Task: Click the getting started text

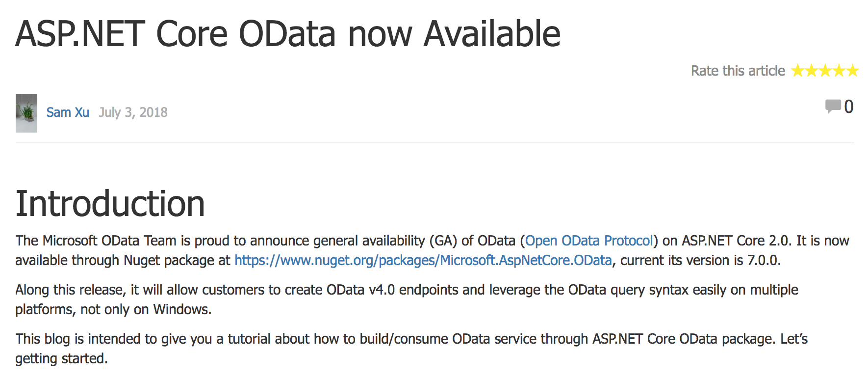Action: coord(61,358)
